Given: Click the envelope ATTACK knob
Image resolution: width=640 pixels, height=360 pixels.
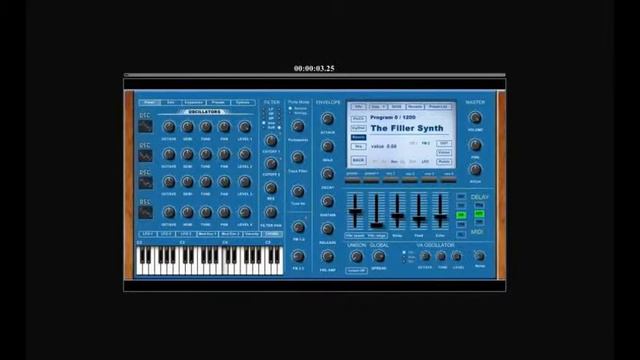Looking at the screenshot, I should tap(327, 119).
